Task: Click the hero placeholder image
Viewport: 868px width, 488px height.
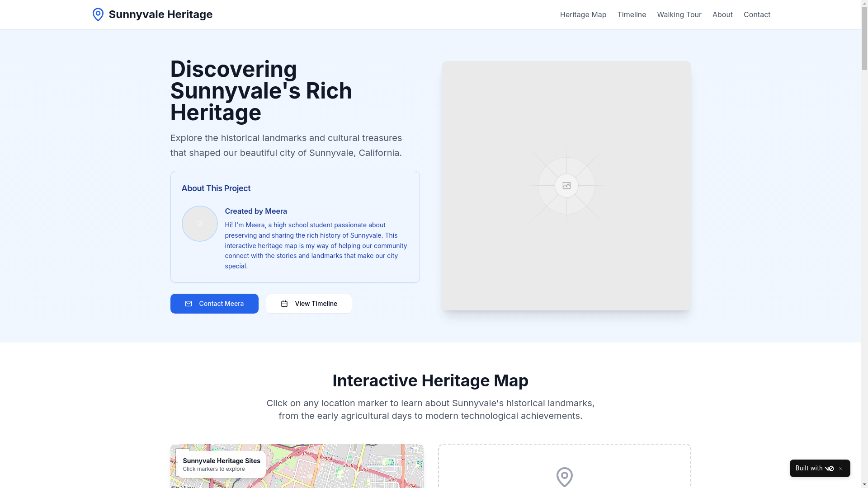Action: click(566, 186)
